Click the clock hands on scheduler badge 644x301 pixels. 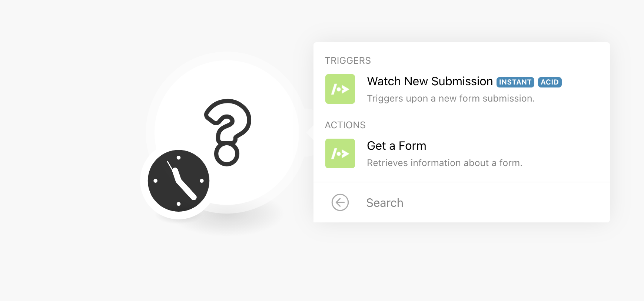pos(182,181)
